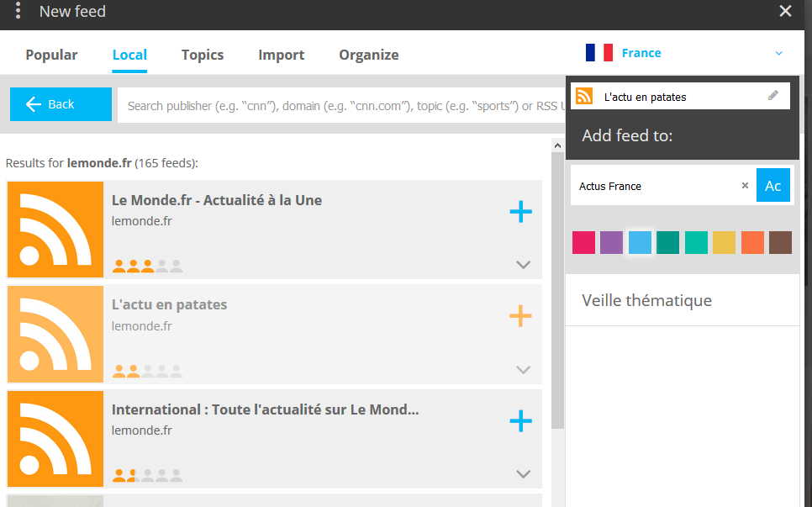This screenshot has height=507, width=812.
Task: Click popularity rating of Le Monde.fr Actualité à la Une
Action: (x=148, y=267)
